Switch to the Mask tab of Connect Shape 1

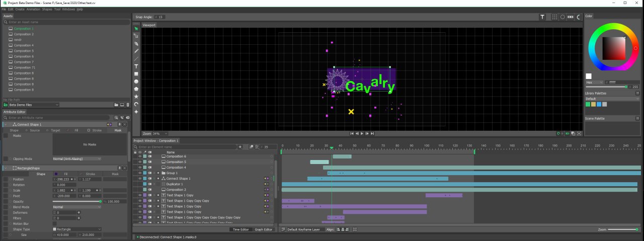click(x=118, y=130)
